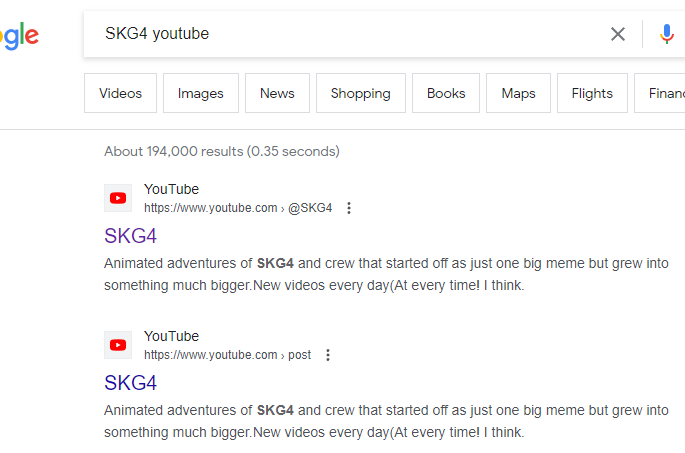Image resolution: width=685 pixels, height=453 pixels.
Task: Open the three-dot menu beside the @SKG4 URL
Action: click(349, 208)
